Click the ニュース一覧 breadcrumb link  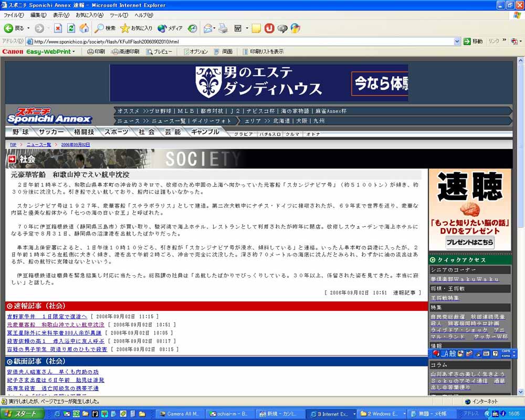(x=39, y=145)
